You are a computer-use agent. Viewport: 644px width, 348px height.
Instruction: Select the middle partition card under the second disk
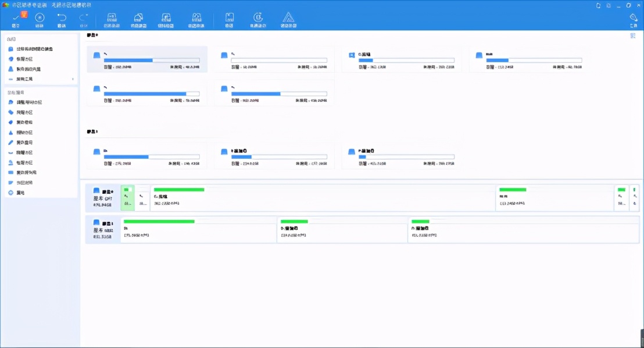coord(274,157)
